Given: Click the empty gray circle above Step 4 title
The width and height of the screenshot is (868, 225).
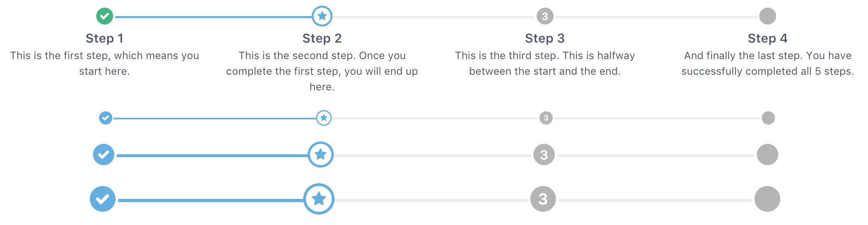Looking at the screenshot, I should coord(767,16).
